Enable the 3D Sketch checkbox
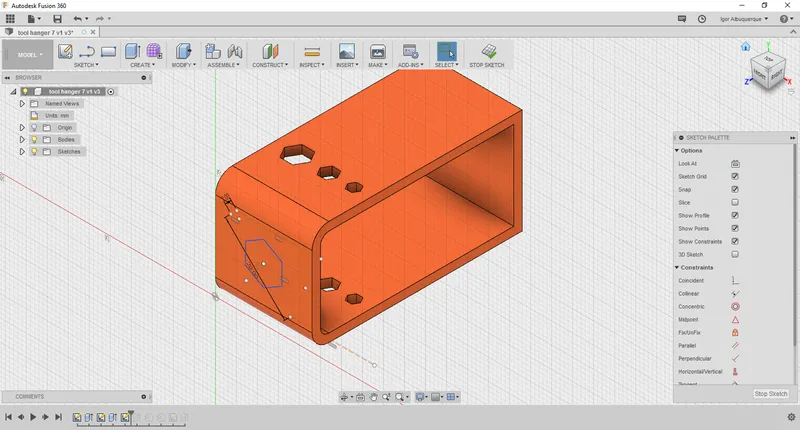The width and height of the screenshot is (800, 430). (735, 255)
